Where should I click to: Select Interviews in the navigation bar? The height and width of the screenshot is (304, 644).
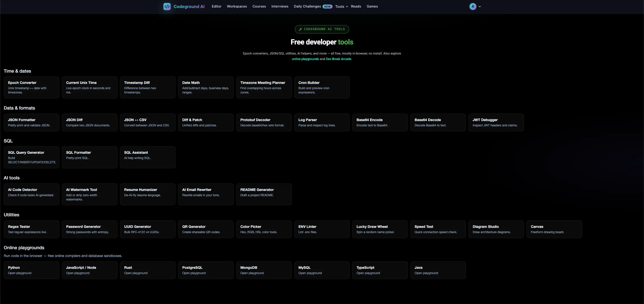coord(280,6)
